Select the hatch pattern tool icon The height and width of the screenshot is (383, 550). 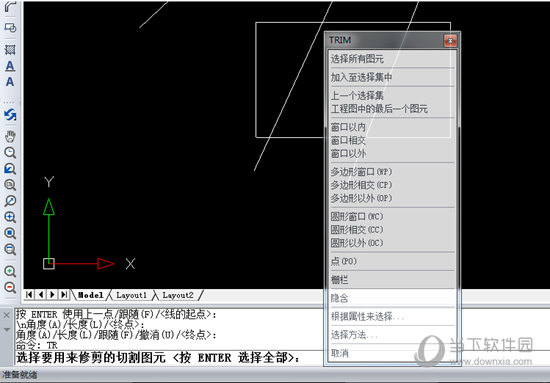[x=10, y=49]
